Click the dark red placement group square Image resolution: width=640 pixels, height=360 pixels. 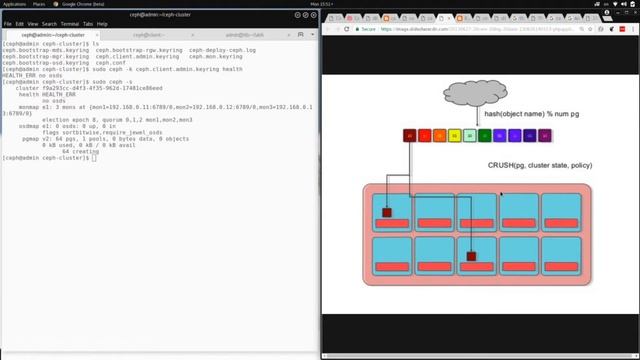click(x=409, y=136)
